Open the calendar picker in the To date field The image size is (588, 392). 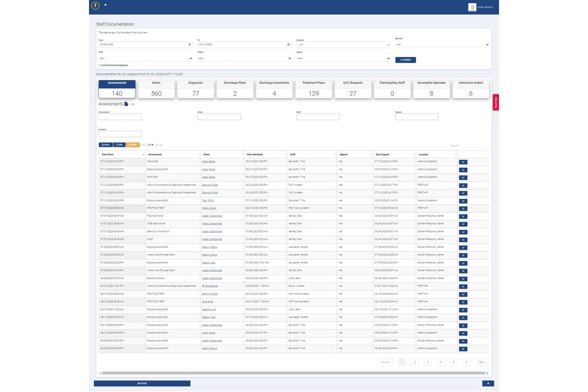(288, 44)
